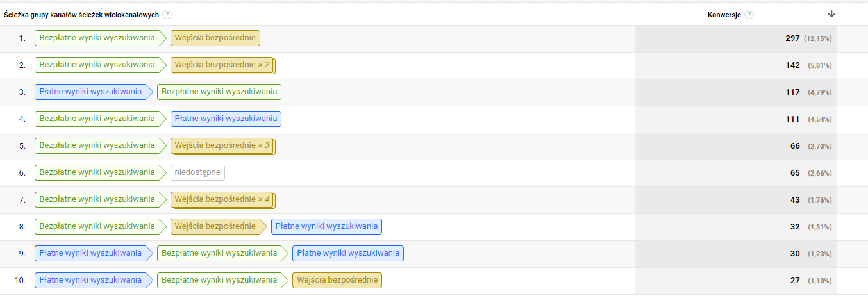Sort by the Konwersje column header
868x298 pixels.
point(724,14)
